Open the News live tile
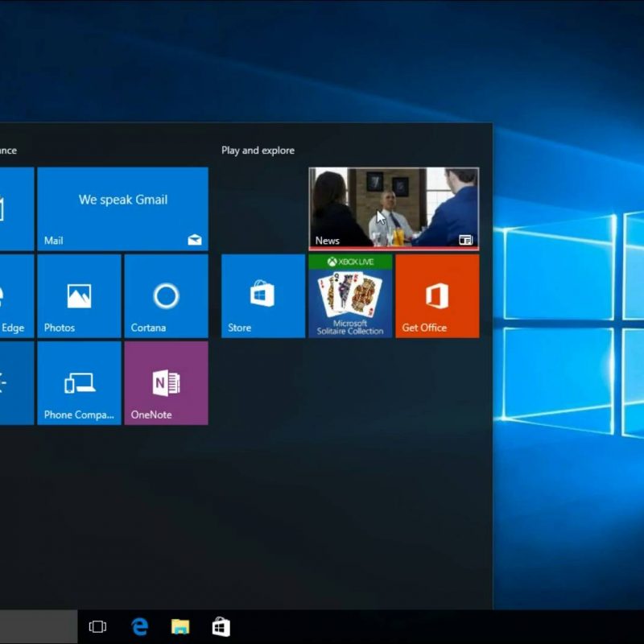Viewport: 644px width, 644px height. point(394,208)
